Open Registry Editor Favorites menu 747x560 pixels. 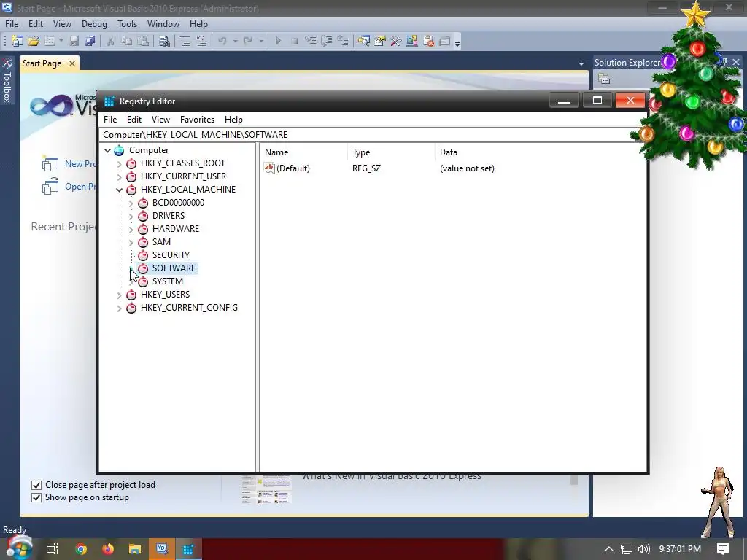[x=197, y=120]
